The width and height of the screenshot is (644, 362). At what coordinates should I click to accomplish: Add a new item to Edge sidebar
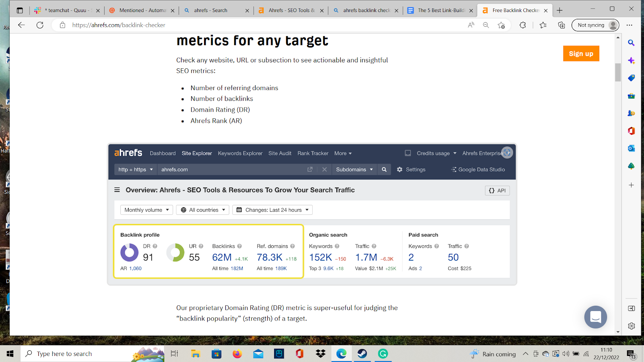[x=631, y=185]
